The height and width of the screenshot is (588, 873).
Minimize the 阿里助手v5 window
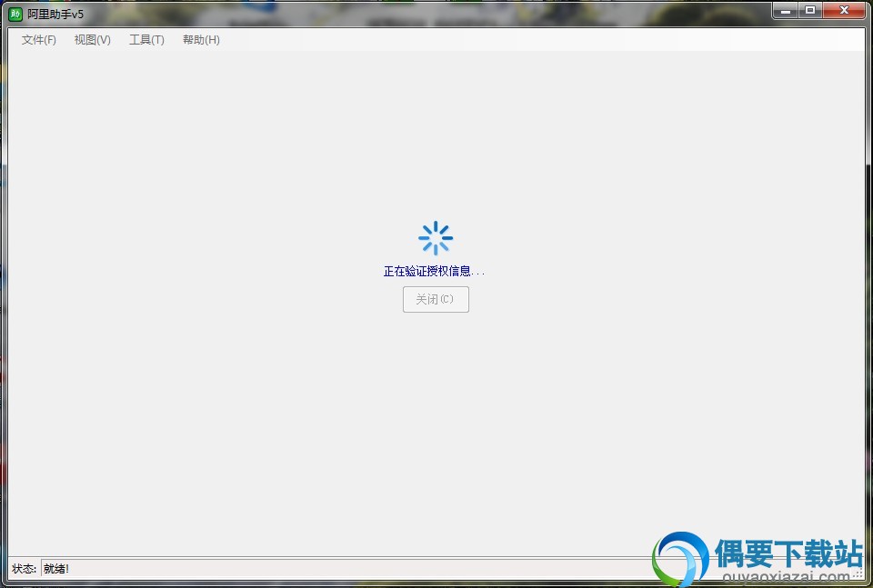(786, 11)
